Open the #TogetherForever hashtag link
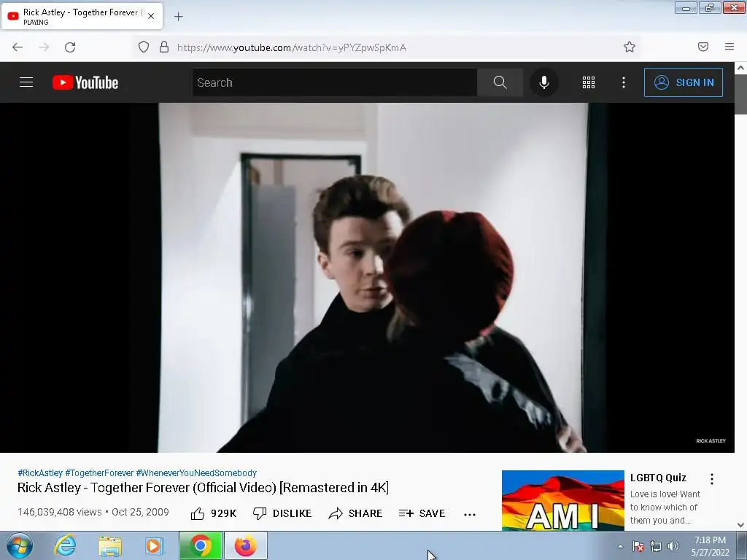The width and height of the screenshot is (747, 560). 99,472
